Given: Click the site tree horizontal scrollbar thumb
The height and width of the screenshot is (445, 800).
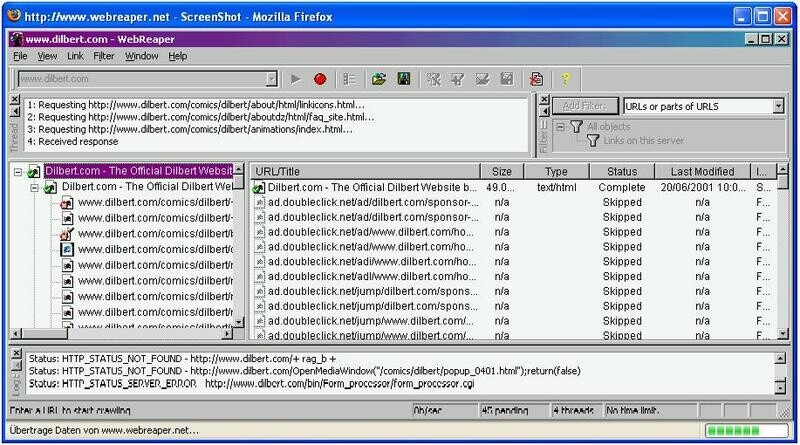Looking at the screenshot, I should (x=44, y=334).
